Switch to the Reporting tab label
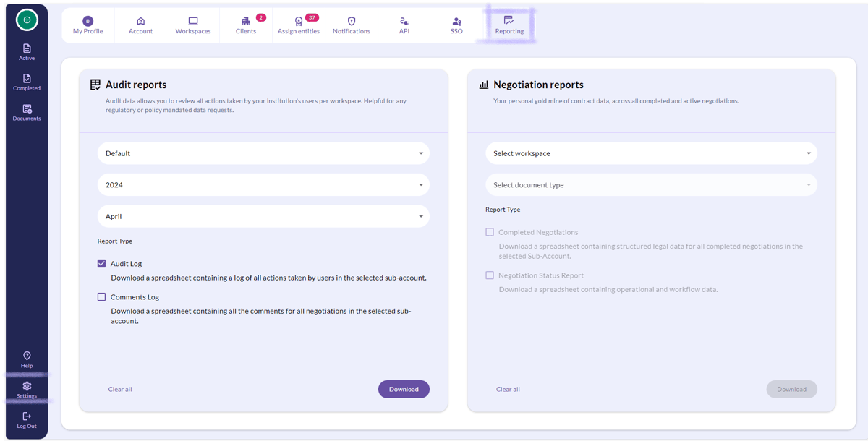This screenshot has width=868, height=441. tap(509, 31)
